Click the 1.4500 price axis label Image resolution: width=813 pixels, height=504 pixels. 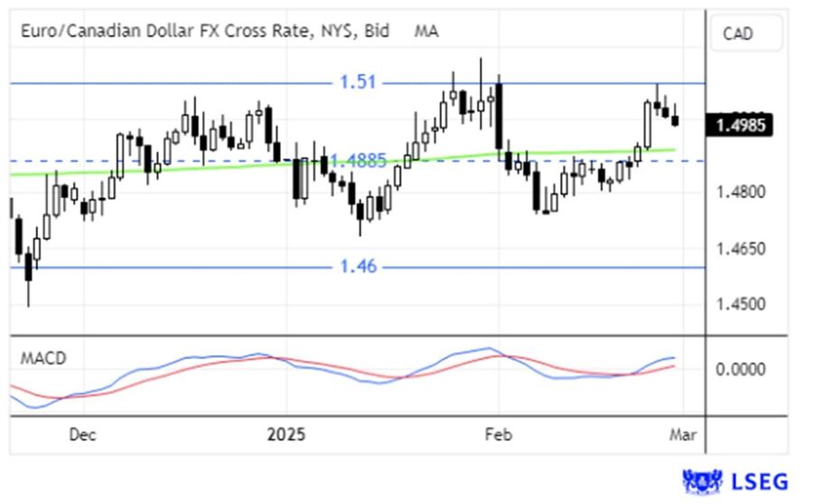click(740, 303)
